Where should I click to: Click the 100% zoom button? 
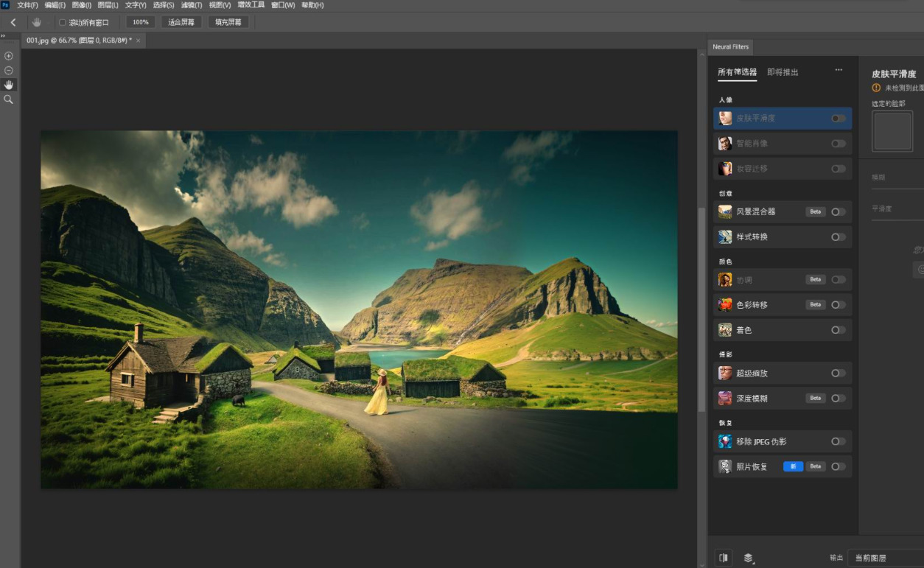(141, 22)
